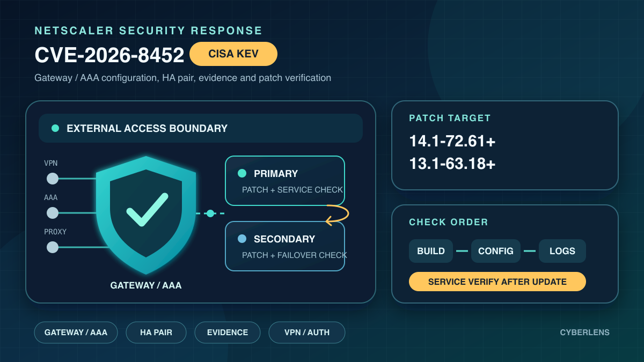
Task: Click the SECONDARY status dot
Action: pos(242,239)
